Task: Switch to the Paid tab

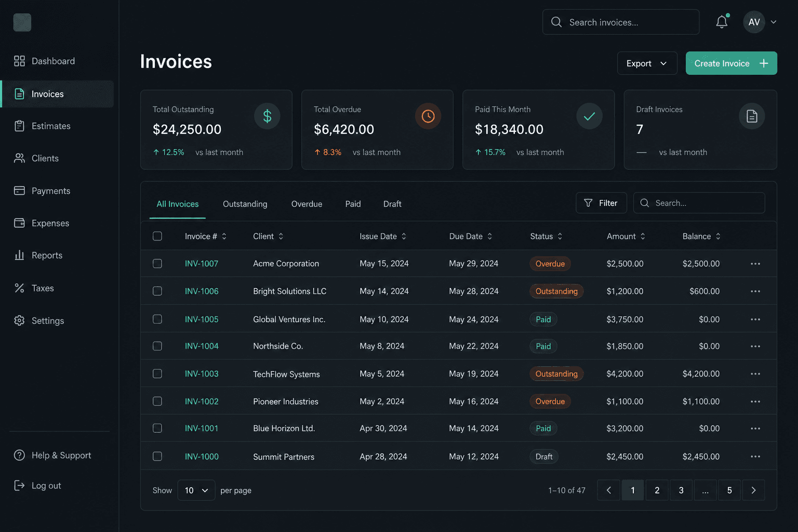Action: pyautogui.click(x=353, y=204)
